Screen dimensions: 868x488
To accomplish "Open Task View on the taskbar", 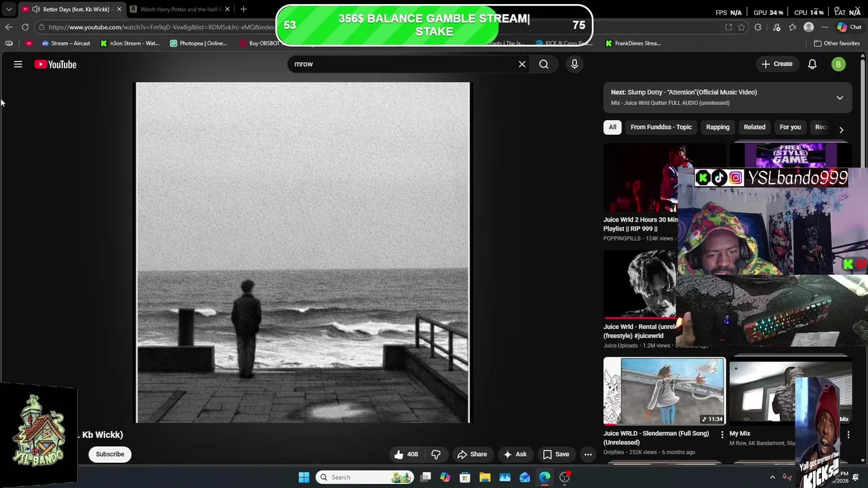I will [425, 477].
